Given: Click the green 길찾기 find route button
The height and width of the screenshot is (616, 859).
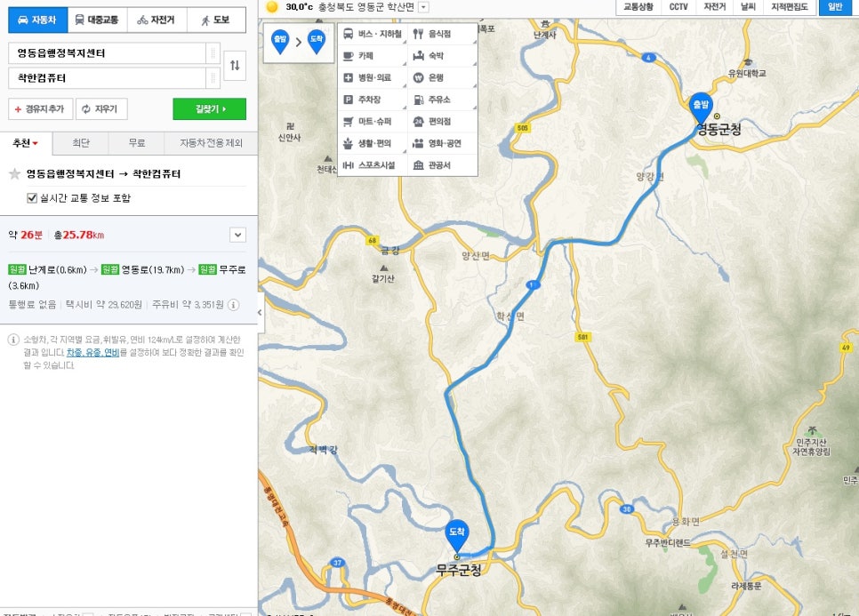Looking at the screenshot, I should point(209,109).
